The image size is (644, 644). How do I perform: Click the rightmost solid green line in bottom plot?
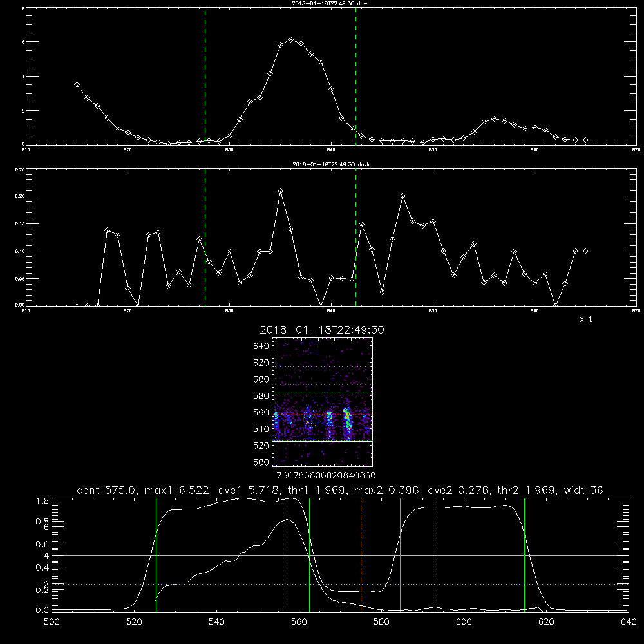524,555
